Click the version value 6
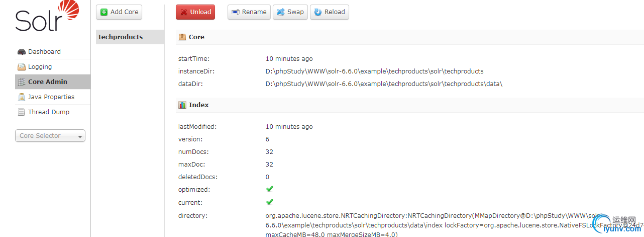Image resolution: width=644 pixels, height=237 pixels. (x=268, y=139)
